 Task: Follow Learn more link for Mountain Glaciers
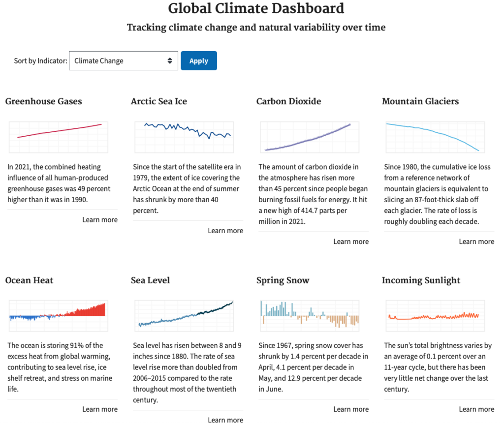coord(476,242)
